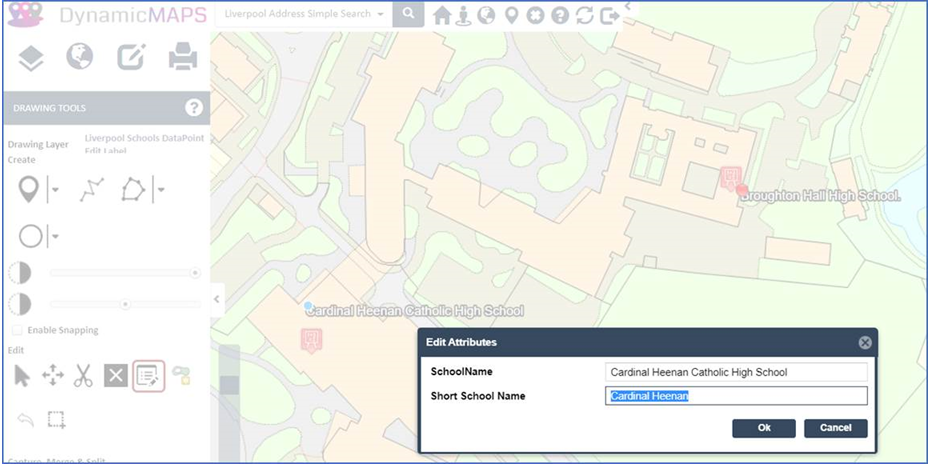Image resolution: width=930 pixels, height=467 pixels.
Task: Expand the point tool options arrow
Action: coord(55,190)
